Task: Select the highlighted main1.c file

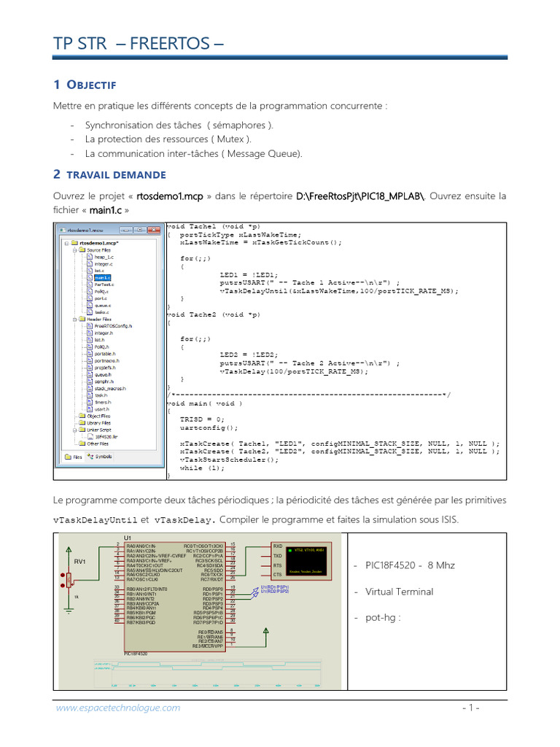Action: tap(102, 278)
